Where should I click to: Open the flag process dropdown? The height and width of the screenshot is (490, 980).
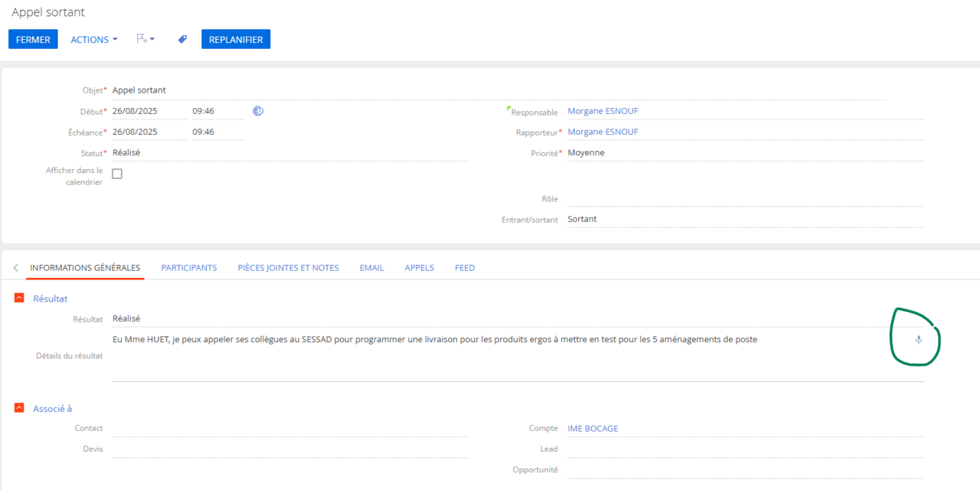click(x=145, y=39)
